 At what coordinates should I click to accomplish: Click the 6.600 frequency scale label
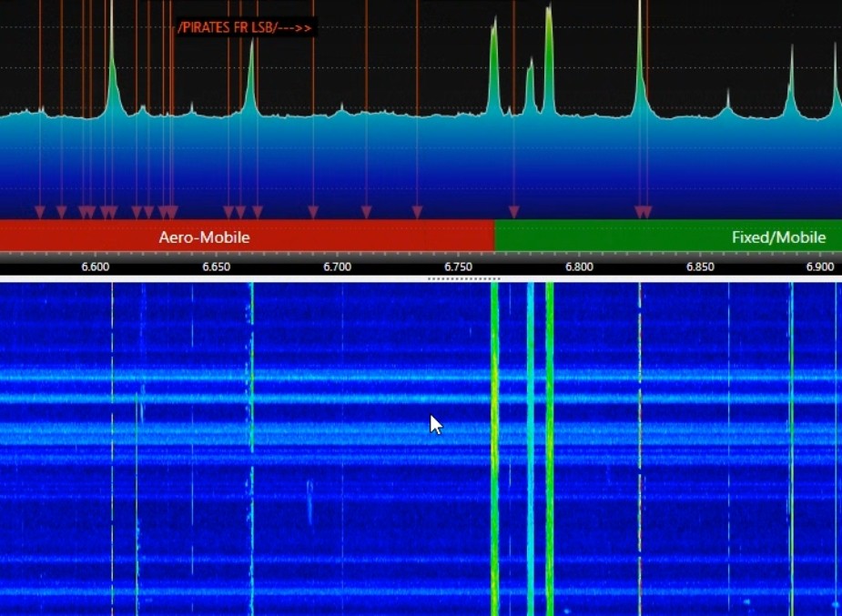(x=95, y=268)
